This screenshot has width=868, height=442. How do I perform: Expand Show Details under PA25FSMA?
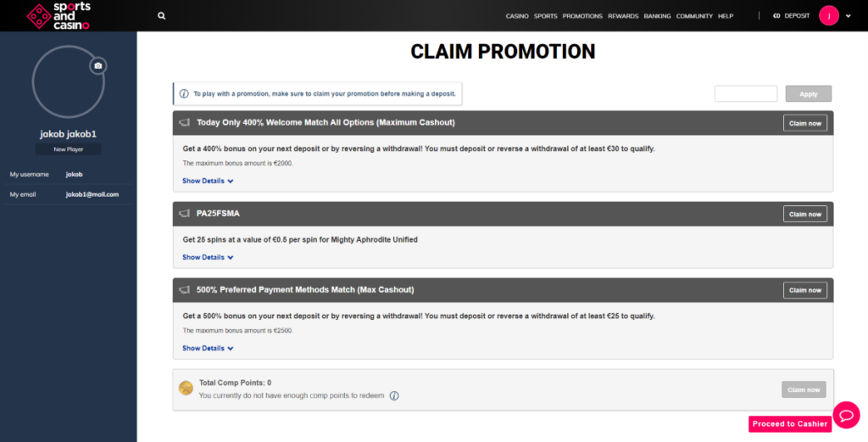(x=209, y=258)
